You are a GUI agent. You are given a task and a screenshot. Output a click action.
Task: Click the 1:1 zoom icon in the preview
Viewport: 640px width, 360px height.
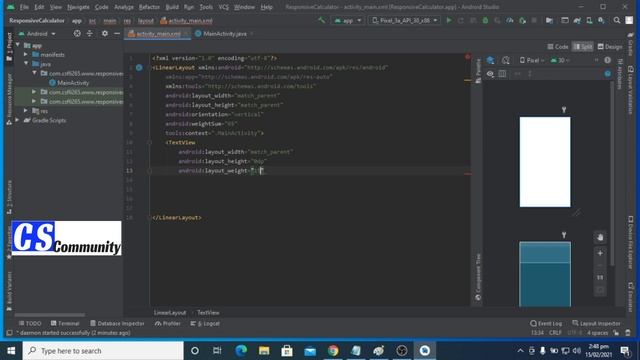point(600,278)
